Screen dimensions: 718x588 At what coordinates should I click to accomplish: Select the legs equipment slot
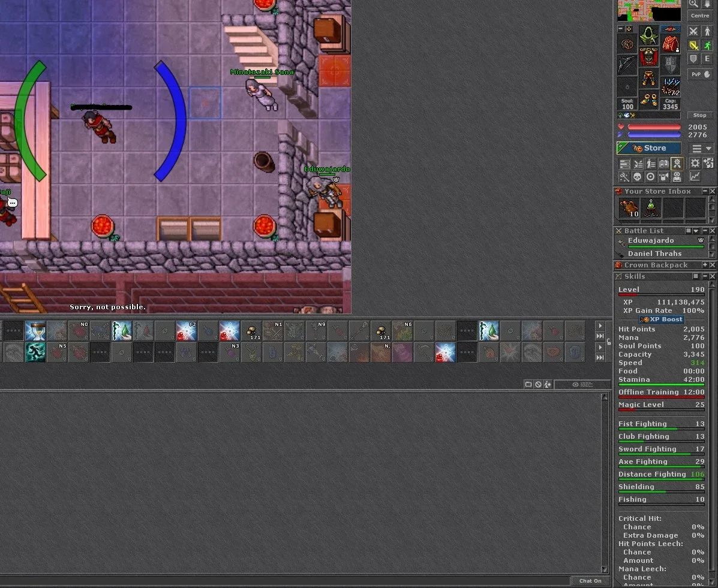[648, 78]
